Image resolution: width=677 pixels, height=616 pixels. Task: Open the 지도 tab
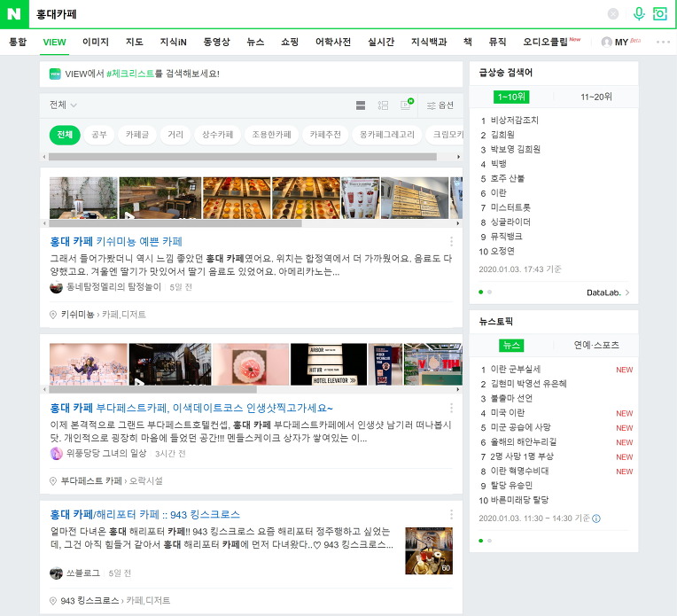(135, 42)
